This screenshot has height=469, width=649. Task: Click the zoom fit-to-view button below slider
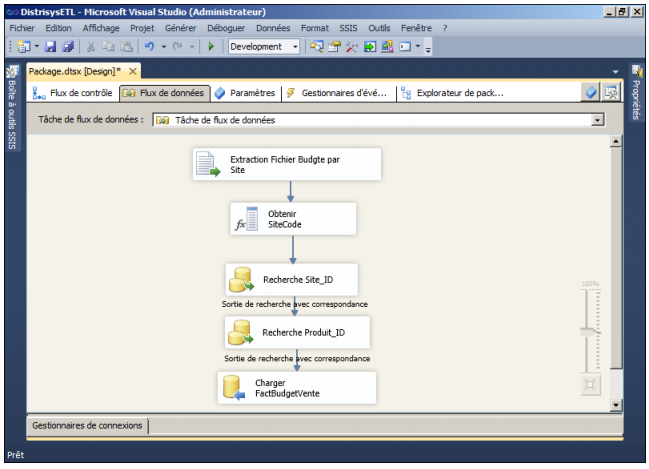590,384
